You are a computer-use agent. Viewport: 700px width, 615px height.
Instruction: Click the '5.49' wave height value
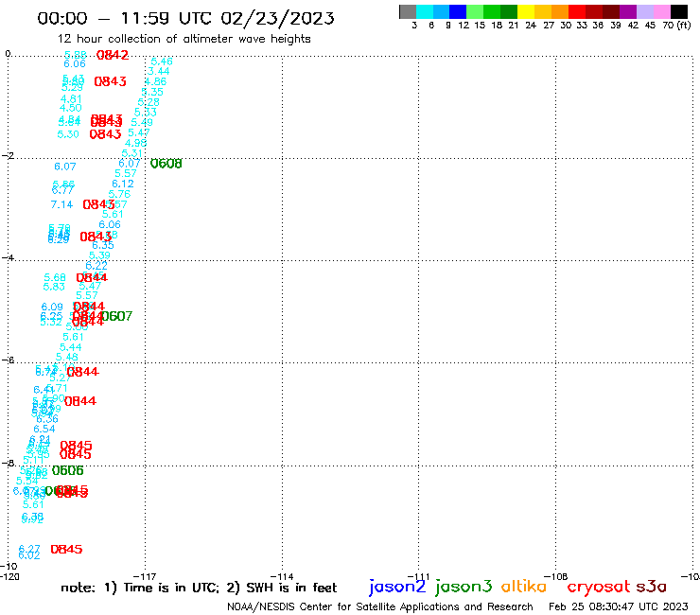(x=142, y=122)
